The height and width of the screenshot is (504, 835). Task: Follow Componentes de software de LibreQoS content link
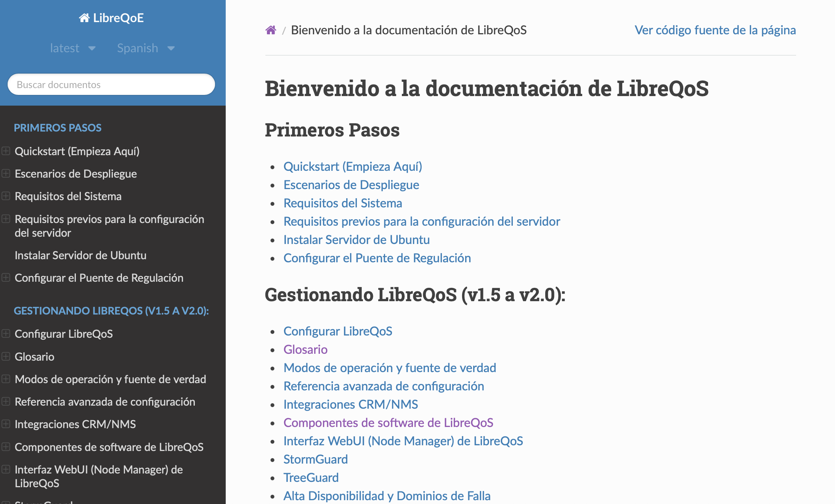click(388, 423)
